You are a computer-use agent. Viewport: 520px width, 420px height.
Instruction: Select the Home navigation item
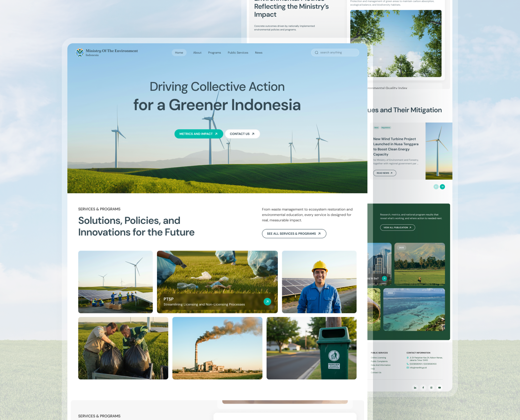(x=179, y=53)
